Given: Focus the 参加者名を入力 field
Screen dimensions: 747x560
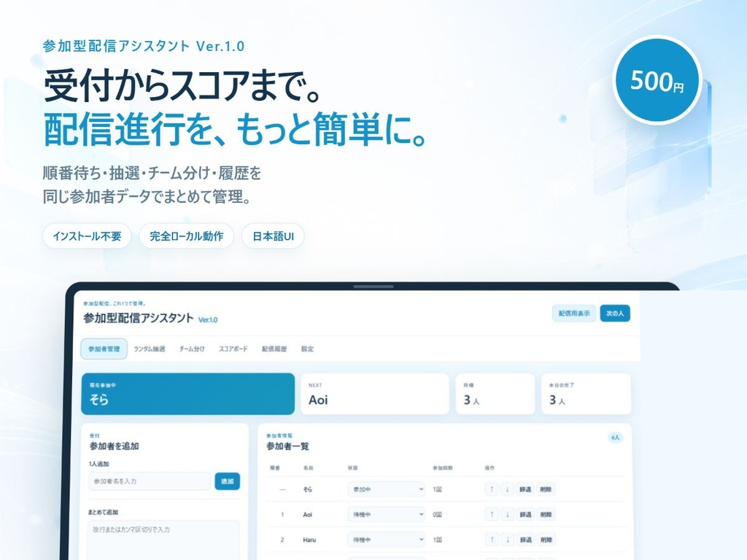Looking at the screenshot, I should point(149,481).
